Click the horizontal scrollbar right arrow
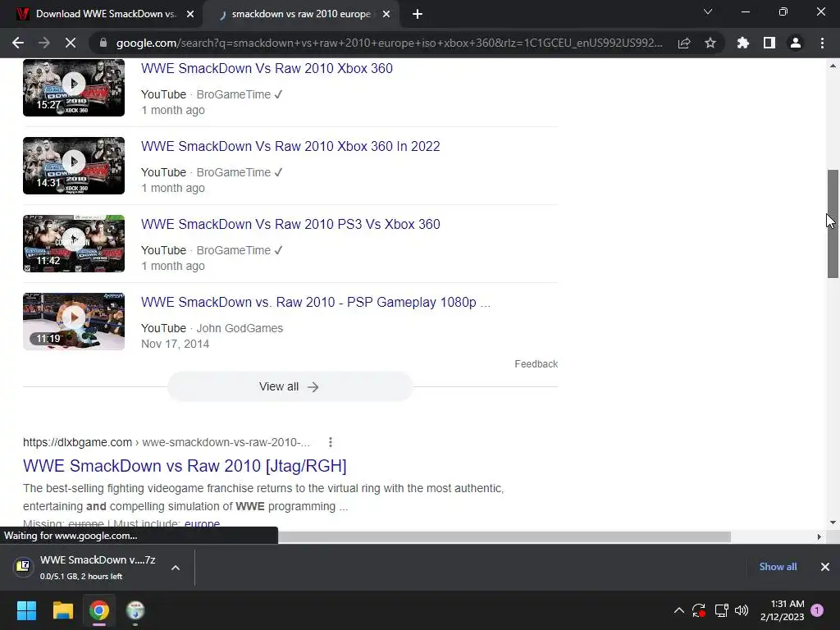Image resolution: width=840 pixels, height=630 pixels. coord(819,536)
